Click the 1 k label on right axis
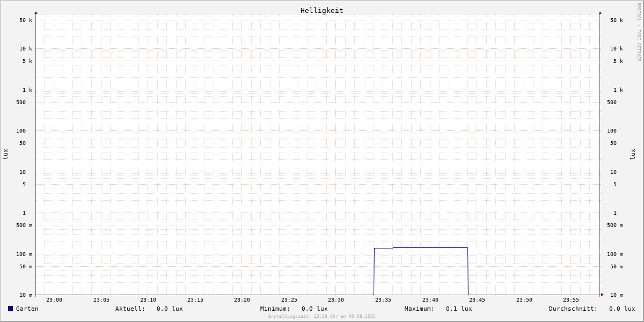 [x=618, y=90]
